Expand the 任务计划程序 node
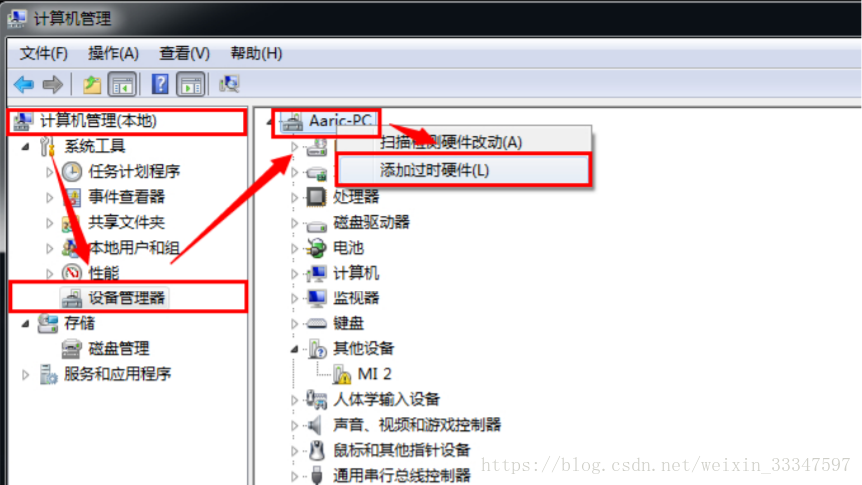The image size is (862, 485). (x=49, y=172)
